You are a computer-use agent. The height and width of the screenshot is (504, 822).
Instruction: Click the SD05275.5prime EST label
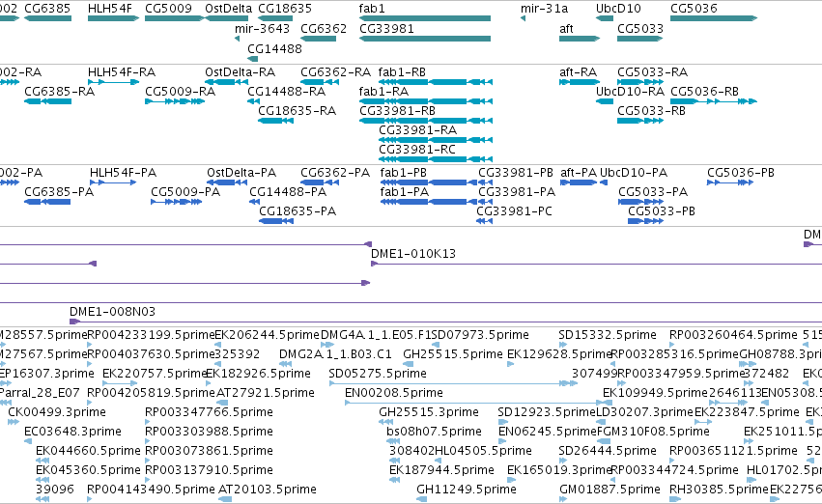(378, 374)
